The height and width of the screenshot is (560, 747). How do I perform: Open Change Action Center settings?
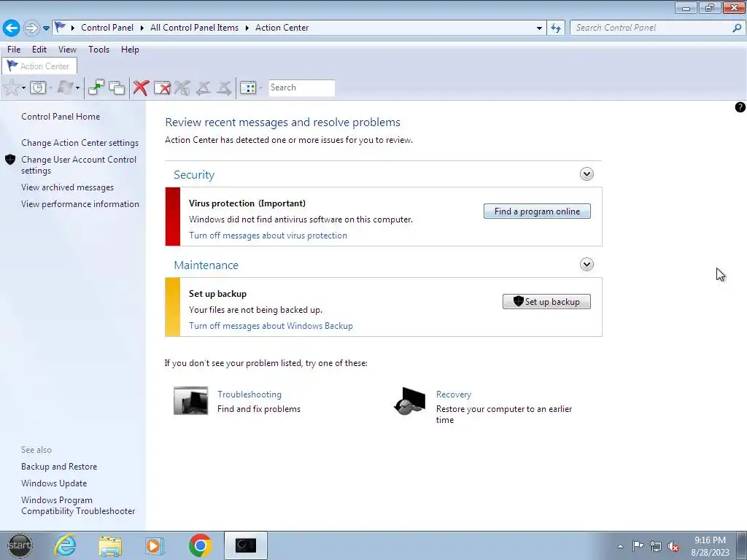point(80,143)
